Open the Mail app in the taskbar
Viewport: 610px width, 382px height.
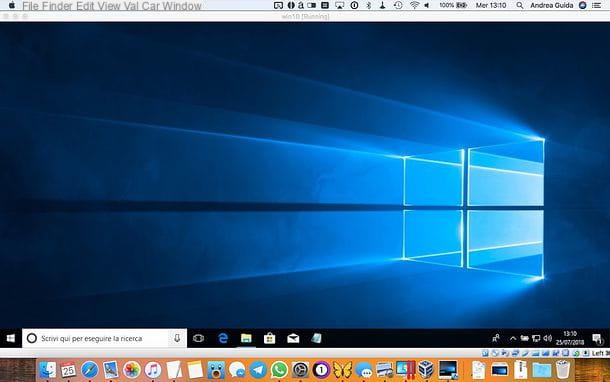293,338
